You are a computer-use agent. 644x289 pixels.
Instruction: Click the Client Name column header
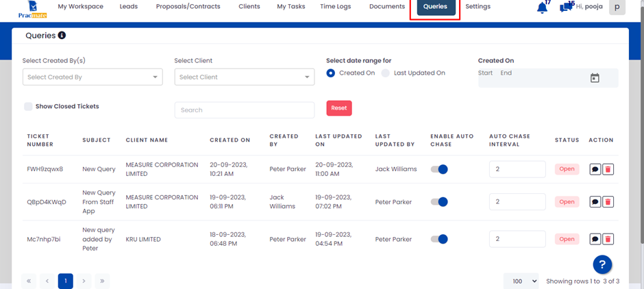click(x=147, y=140)
